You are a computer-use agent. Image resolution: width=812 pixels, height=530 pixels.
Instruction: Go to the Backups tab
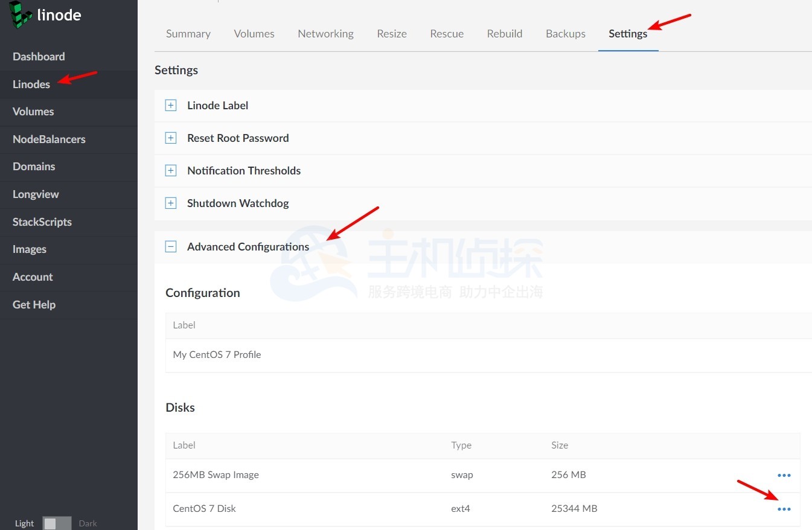[x=565, y=34]
